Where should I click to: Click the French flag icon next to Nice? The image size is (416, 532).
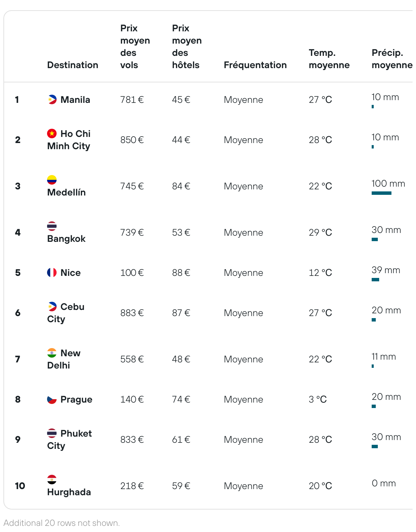52,272
